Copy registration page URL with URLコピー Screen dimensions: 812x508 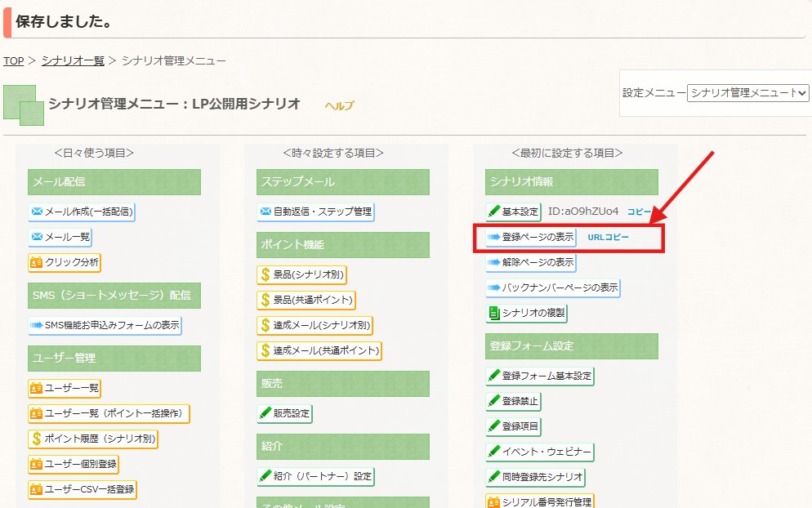tap(608, 237)
